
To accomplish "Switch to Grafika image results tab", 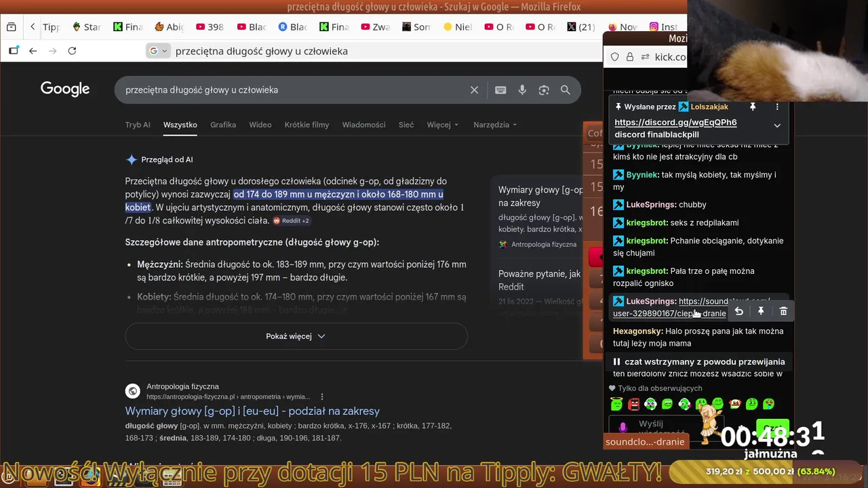I will point(223,125).
